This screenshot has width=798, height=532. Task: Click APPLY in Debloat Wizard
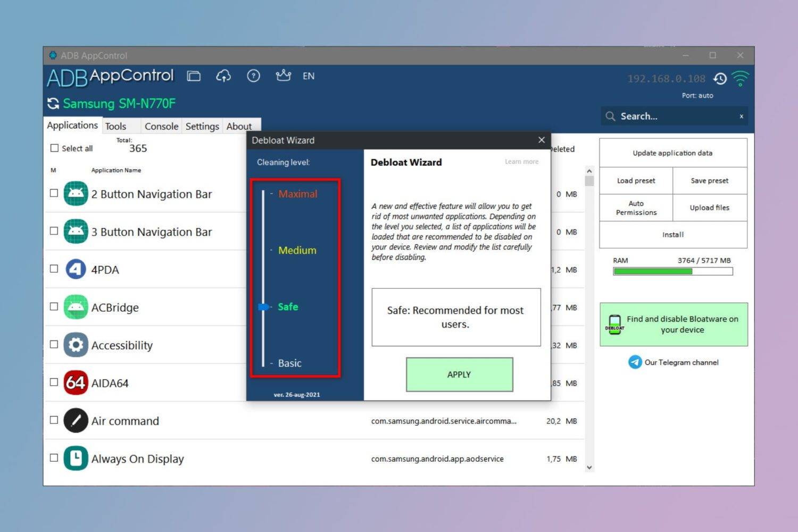(x=459, y=375)
